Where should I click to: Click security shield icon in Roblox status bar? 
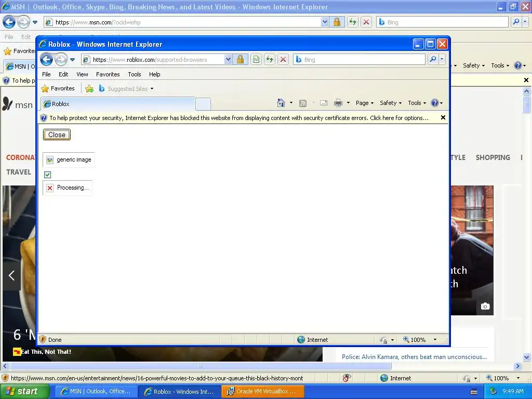(43, 340)
